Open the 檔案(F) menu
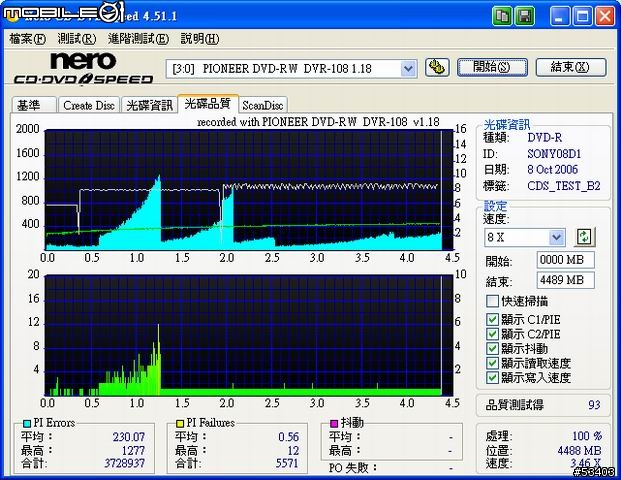This screenshot has width=621, height=480. 27,39
